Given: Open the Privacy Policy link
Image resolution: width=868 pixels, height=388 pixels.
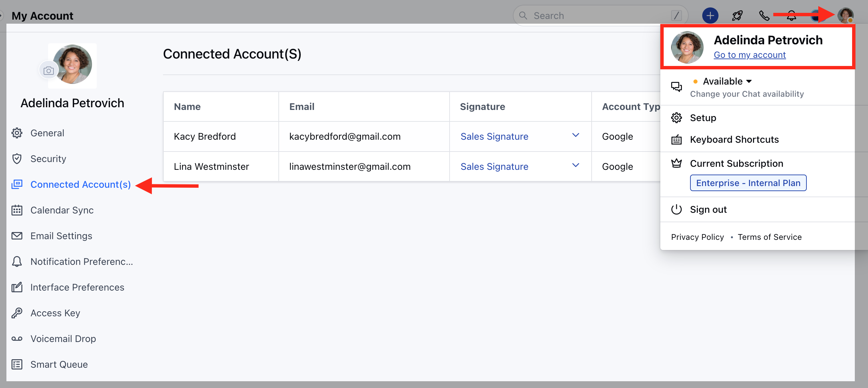Looking at the screenshot, I should point(698,237).
